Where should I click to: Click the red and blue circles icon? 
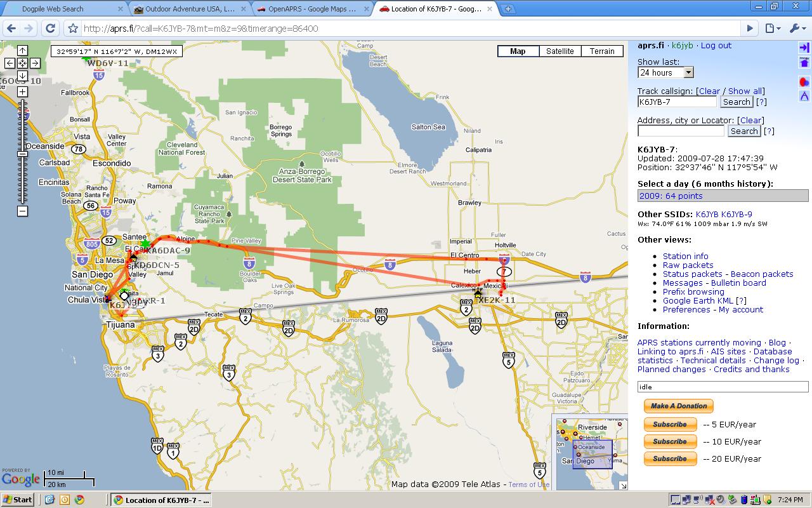point(804,82)
